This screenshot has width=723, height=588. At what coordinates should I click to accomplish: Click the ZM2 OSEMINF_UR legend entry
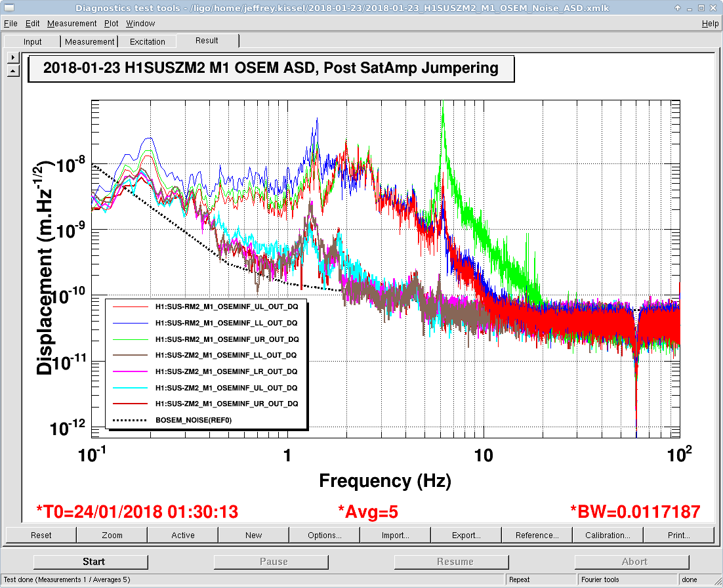206,404
